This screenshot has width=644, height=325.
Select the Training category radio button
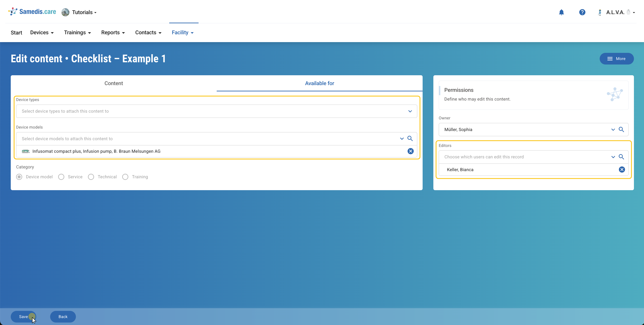pos(125,177)
